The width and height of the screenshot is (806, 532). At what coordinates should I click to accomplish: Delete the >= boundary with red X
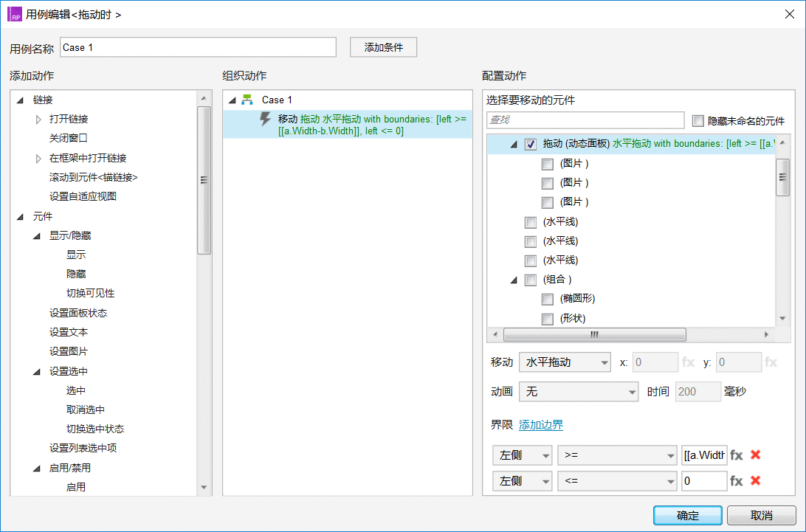pyautogui.click(x=756, y=455)
